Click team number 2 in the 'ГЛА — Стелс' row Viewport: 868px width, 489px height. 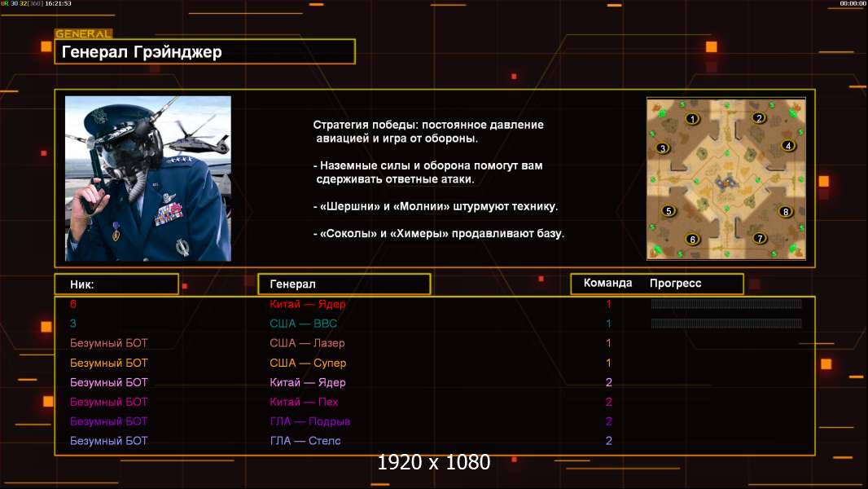[608, 441]
